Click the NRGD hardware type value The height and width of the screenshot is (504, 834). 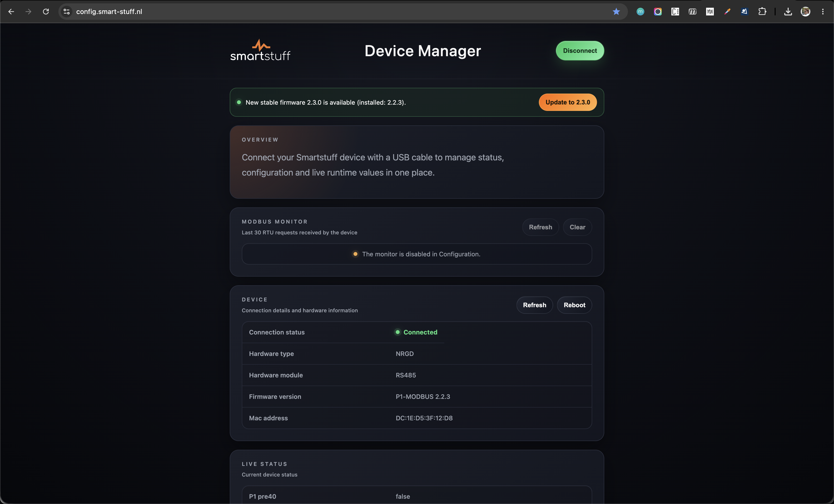pos(404,354)
